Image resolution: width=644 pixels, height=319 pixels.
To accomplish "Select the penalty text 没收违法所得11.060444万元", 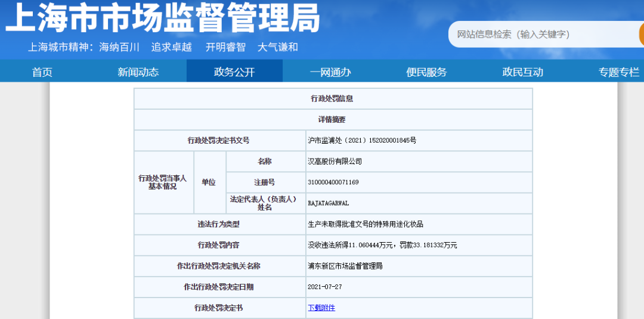I will point(352,245).
